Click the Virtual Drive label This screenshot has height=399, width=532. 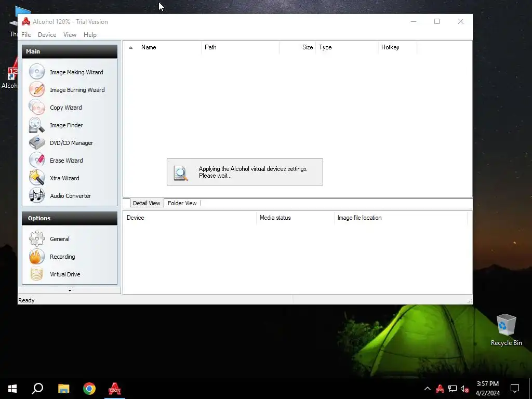(65, 274)
